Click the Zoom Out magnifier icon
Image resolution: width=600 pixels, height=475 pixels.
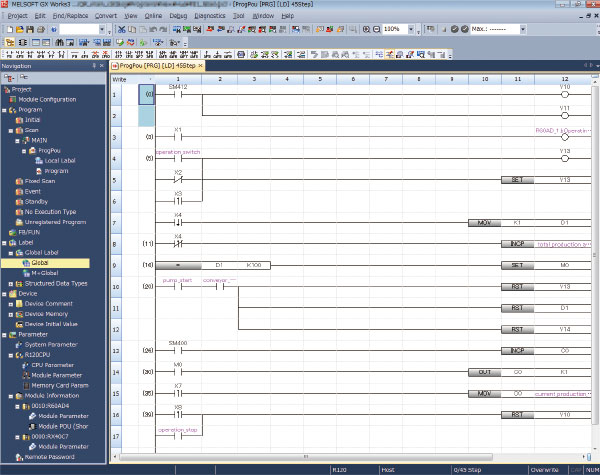377,29
